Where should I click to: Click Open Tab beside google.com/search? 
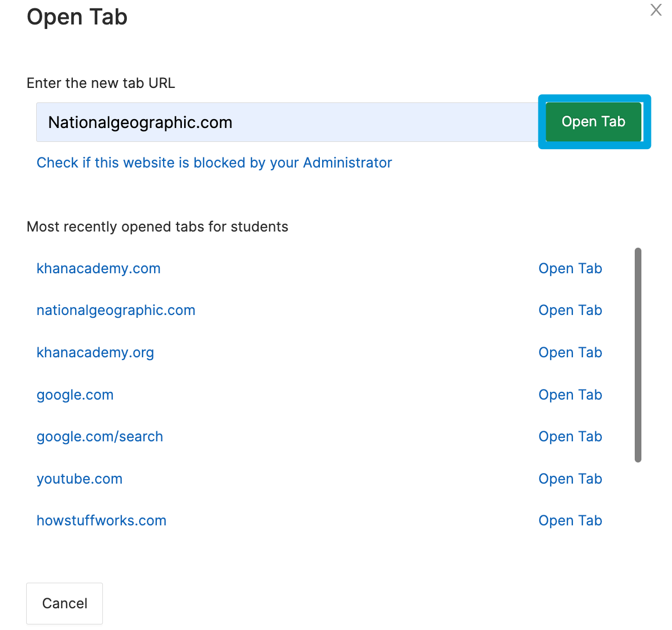570,436
